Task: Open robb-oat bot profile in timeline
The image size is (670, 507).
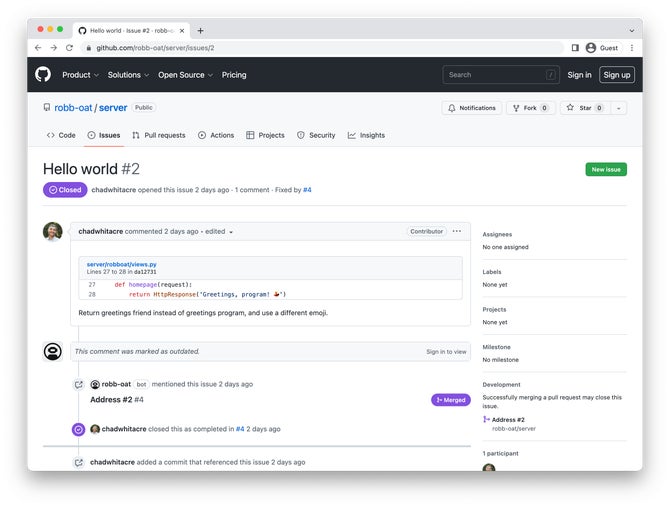Action: [x=116, y=384]
